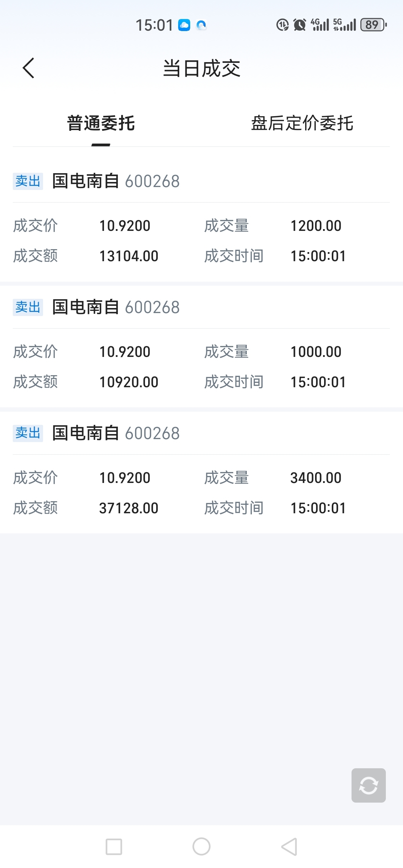
Task: Select the 3400.00 成交量 value
Action: tap(316, 478)
